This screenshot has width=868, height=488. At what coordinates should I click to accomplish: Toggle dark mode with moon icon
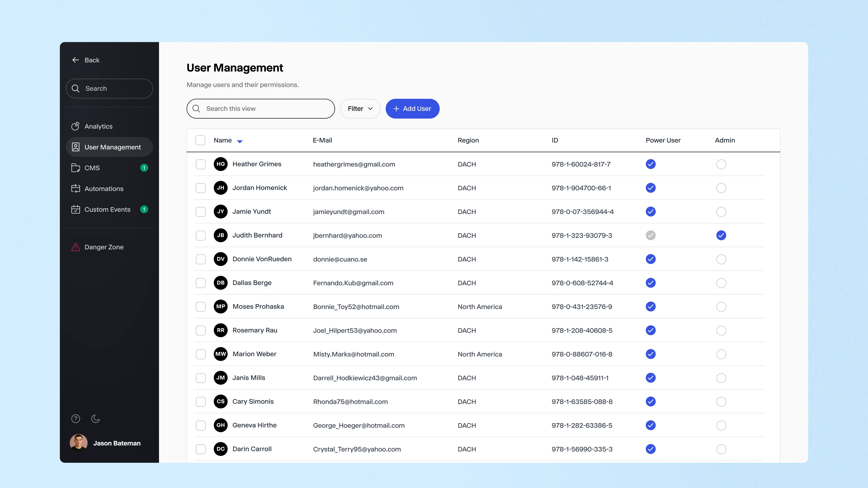pos(96,419)
